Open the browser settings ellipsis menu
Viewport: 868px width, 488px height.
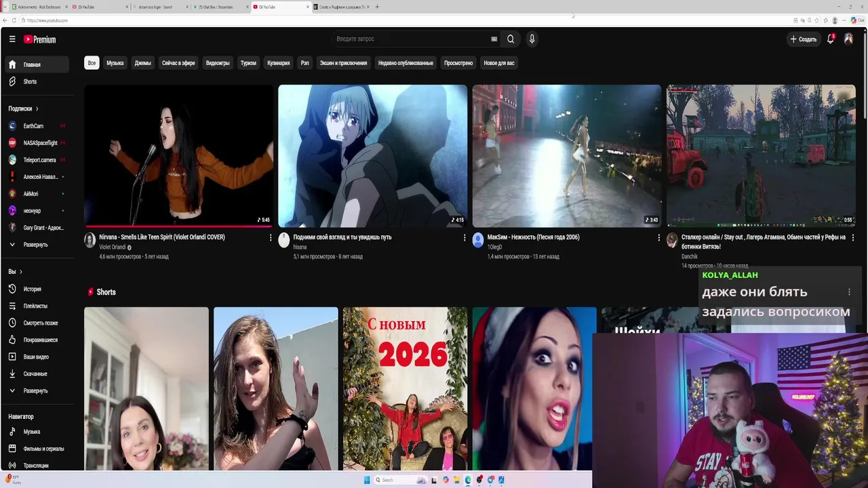pos(846,20)
